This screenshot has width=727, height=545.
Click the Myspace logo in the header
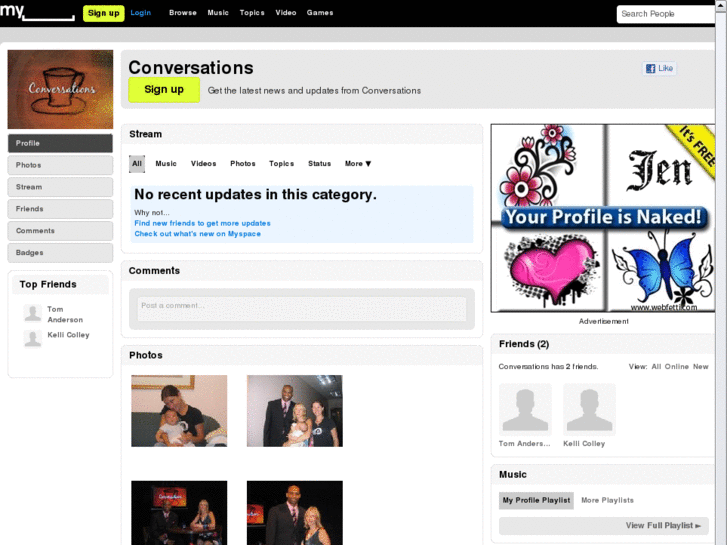pyautogui.click(x=37, y=12)
